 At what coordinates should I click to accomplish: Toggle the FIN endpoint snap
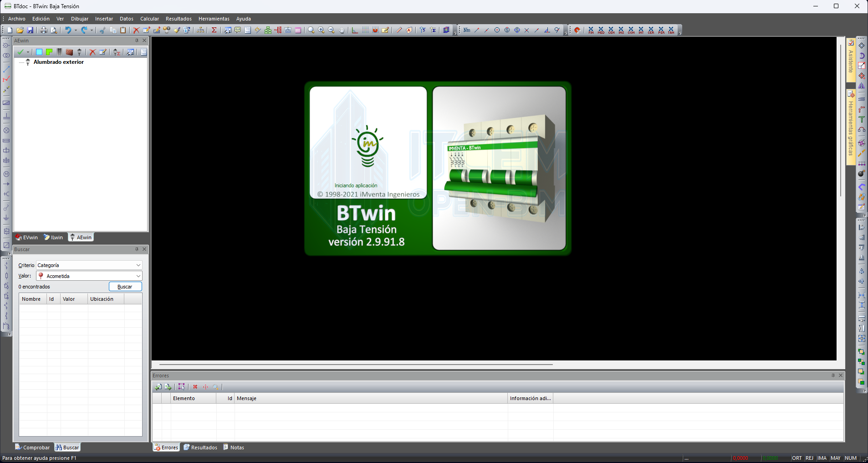point(591,30)
